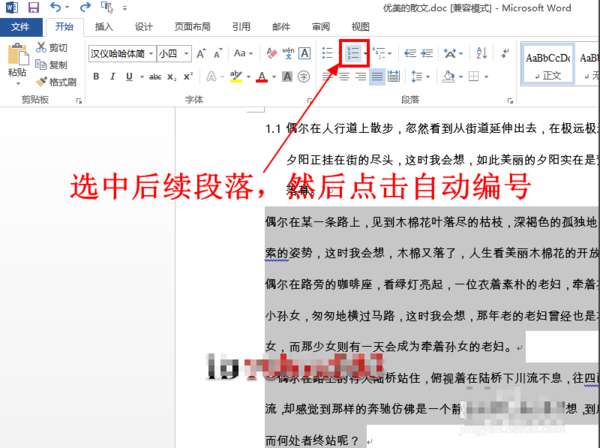The width and height of the screenshot is (600, 448).
Task: Apply character shading icon
Action: (x=287, y=77)
